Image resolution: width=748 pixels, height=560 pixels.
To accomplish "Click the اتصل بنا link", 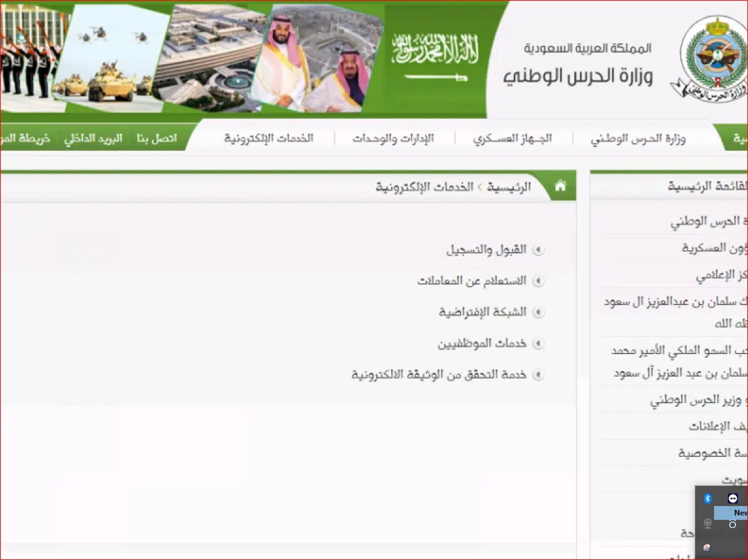I will click(x=157, y=138).
